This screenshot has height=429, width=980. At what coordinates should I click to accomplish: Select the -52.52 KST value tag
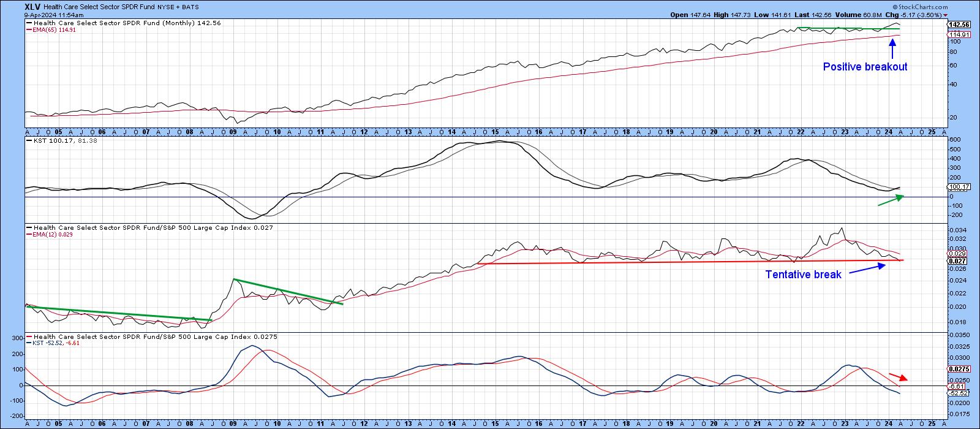click(957, 393)
